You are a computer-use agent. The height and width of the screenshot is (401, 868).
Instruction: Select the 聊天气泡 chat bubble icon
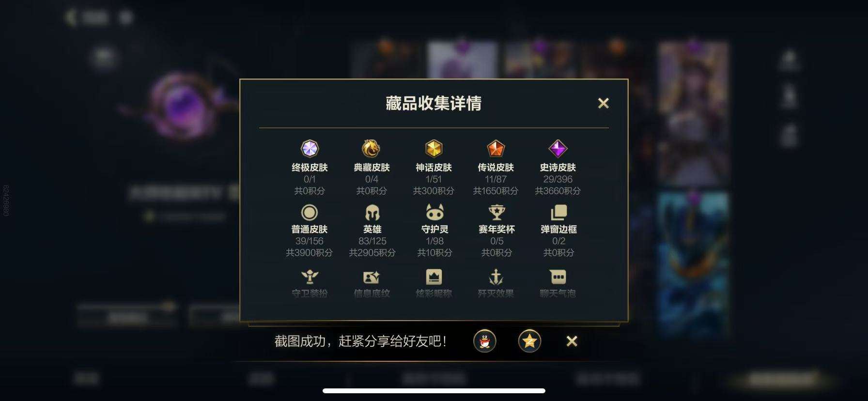pyautogui.click(x=558, y=277)
